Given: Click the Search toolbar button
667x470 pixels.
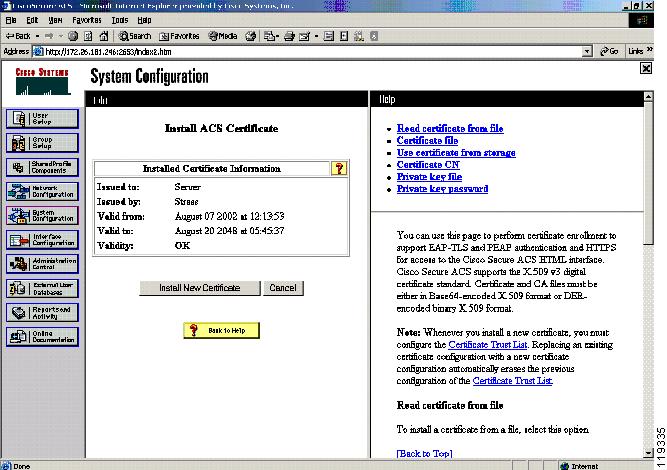Looking at the screenshot, I should click(x=135, y=37).
